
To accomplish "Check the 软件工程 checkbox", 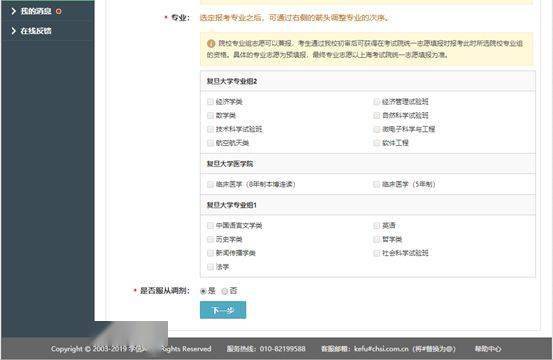I will click(x=376, y=143).
